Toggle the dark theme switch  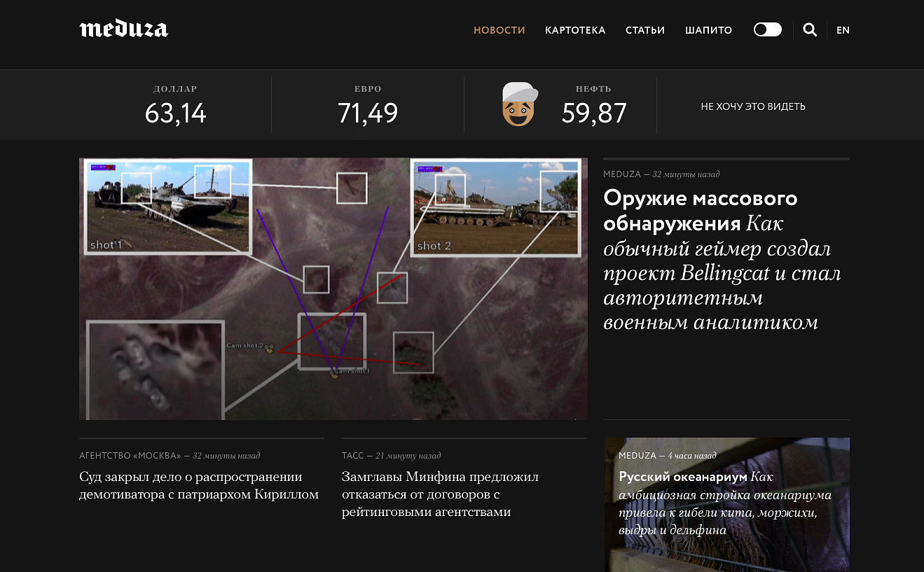tap(768, 29)
